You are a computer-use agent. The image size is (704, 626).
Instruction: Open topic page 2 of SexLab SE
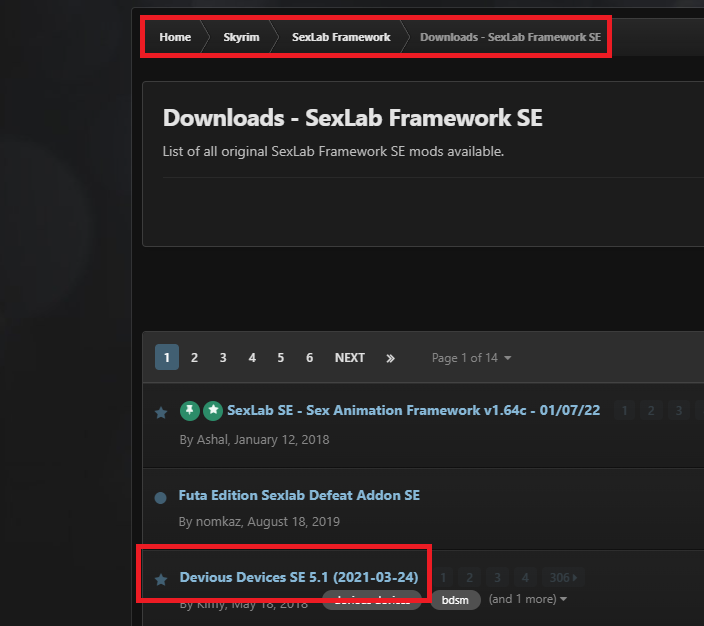[651, 410]
